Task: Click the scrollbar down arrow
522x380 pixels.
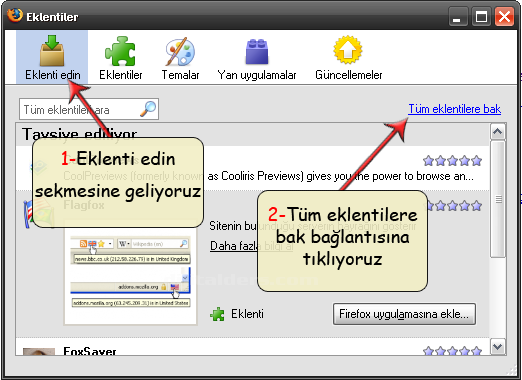Action: point(498,347)
